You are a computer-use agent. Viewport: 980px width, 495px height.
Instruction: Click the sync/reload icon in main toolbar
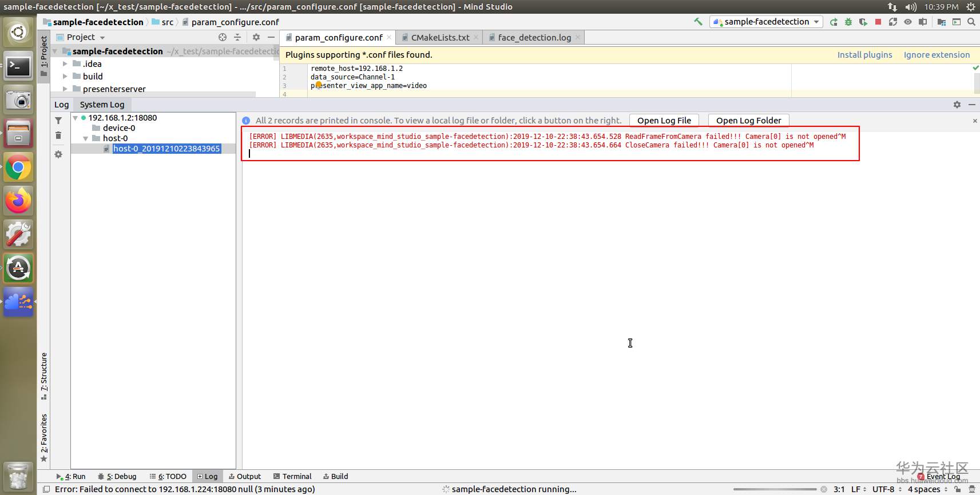click(893, 22)
